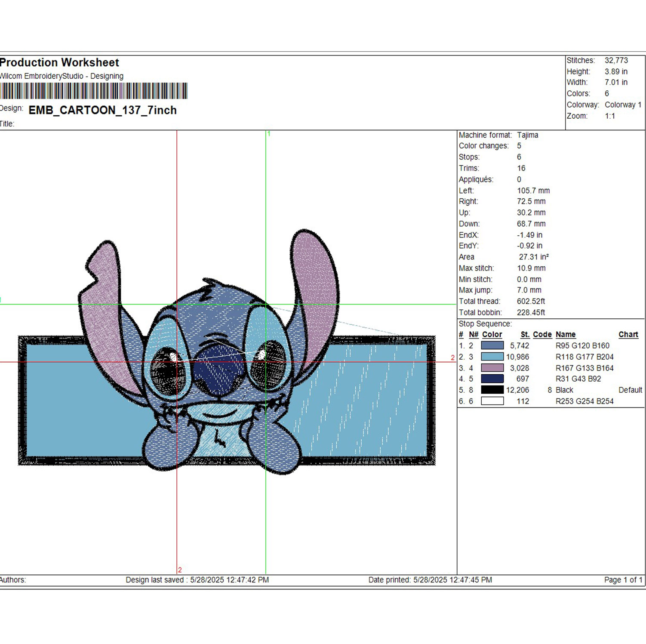Click the color name 'R167 G133 B164'

coord(584,368)
